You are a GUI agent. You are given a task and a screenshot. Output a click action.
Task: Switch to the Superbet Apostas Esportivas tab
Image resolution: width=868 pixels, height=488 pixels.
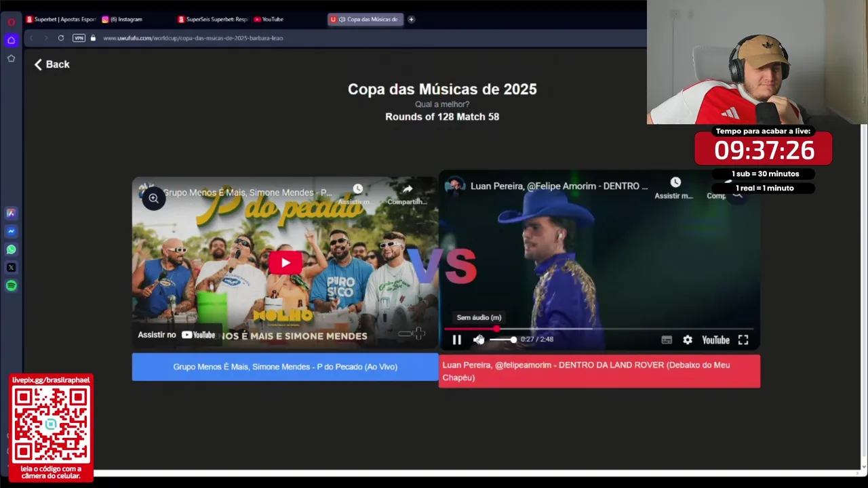(61, 19)
